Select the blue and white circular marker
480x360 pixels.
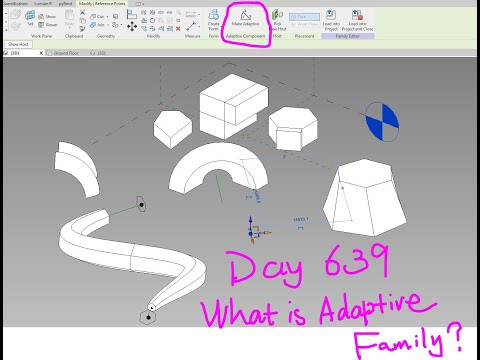pyautogui.click(x=382, y=122)
